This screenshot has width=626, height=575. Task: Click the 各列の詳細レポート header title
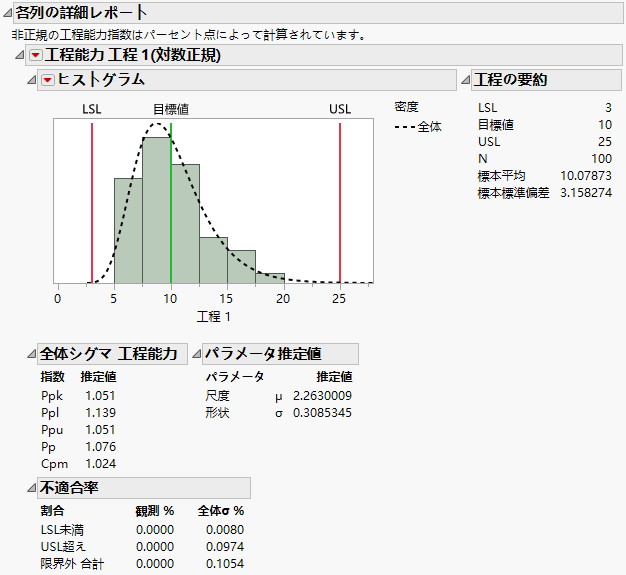[81, 13]
